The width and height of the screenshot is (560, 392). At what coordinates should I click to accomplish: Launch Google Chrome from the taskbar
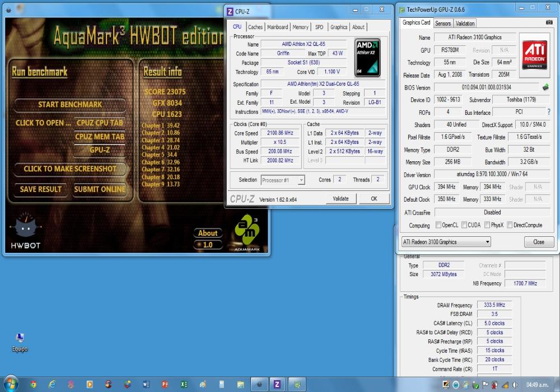[x=33, y=385]
